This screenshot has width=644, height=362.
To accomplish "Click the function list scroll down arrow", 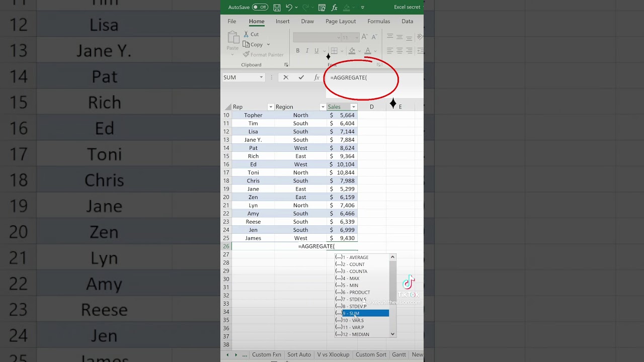I will tap(392, 334).
